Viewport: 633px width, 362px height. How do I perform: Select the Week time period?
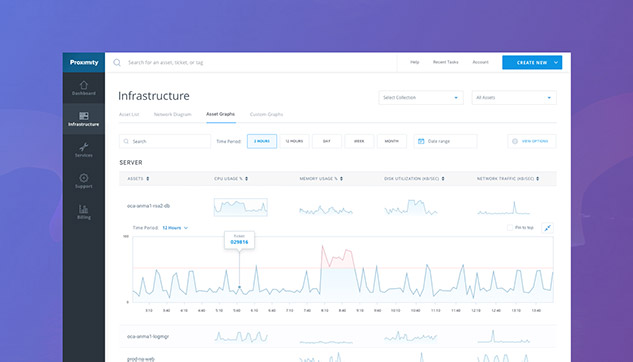click(x=359, y=141)
